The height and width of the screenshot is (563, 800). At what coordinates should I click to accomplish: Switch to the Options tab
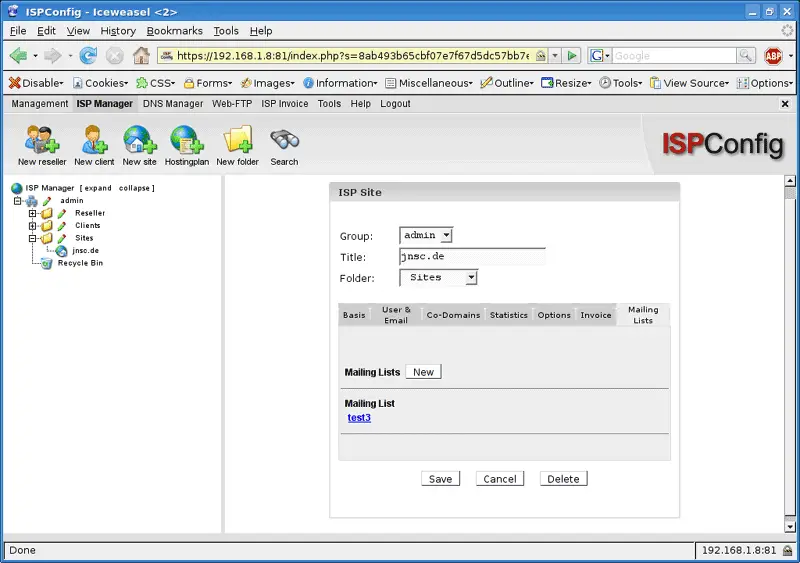(x=554, y=315)
